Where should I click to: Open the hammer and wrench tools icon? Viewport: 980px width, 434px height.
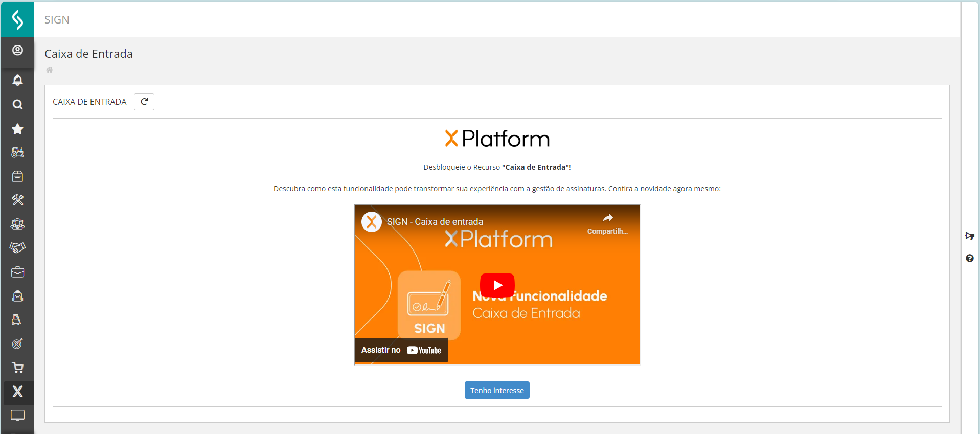[17, 200]
